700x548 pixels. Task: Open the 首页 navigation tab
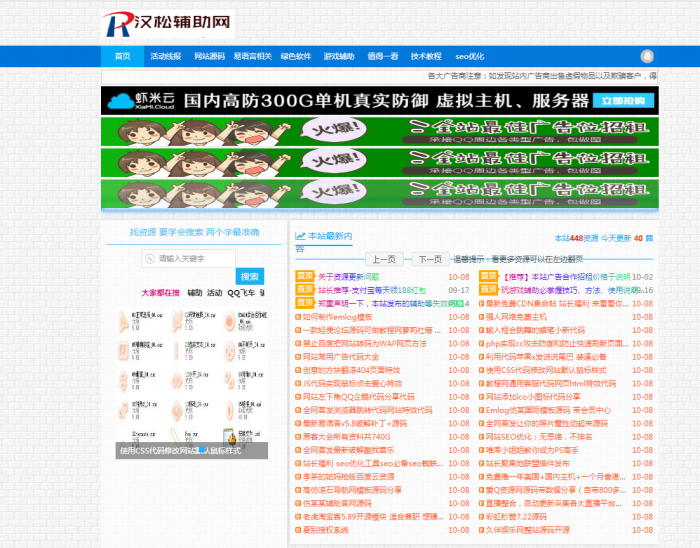122,57
